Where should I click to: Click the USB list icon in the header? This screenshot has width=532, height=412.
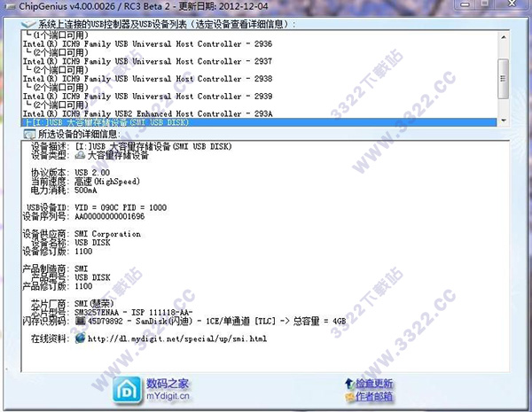click(x=28, y=24)
